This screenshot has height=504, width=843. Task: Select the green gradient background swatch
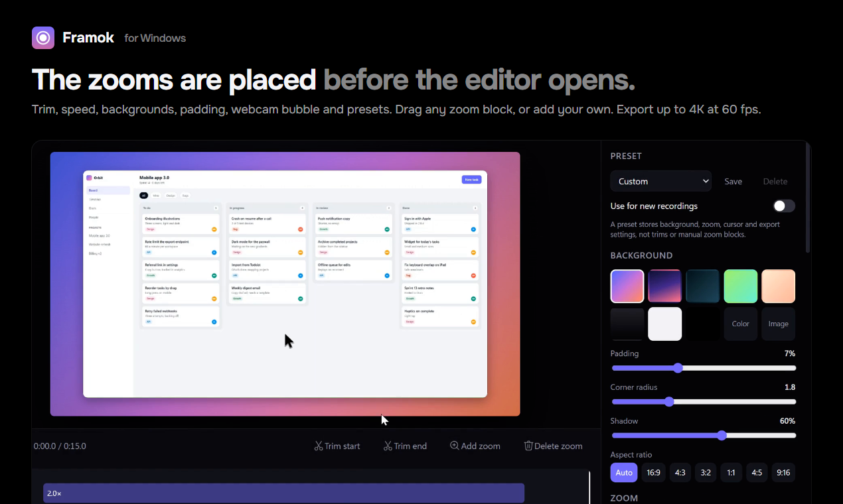(741, 286)
